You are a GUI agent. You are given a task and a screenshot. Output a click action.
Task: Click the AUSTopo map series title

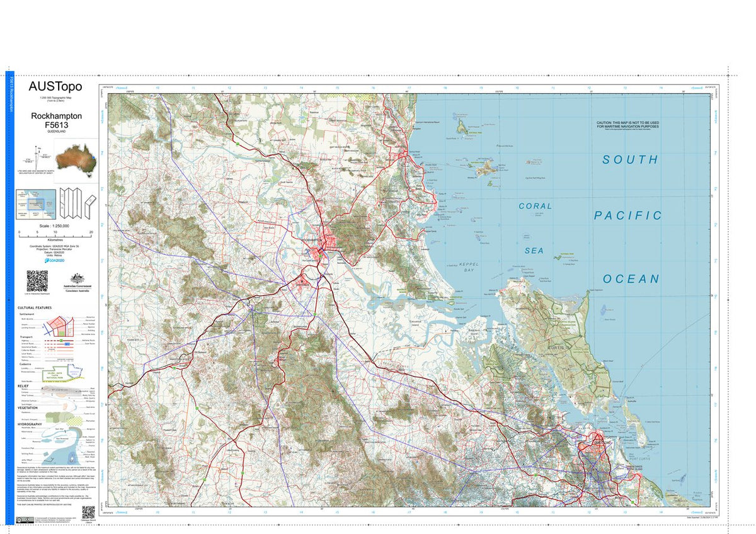click(56, 87)
